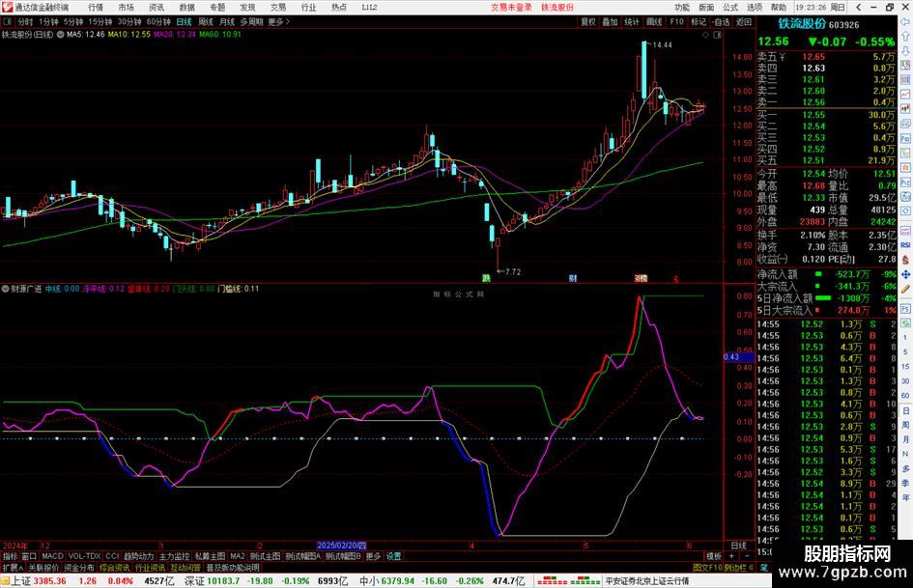
Task: Click the 返回 back button
Action: 744,21
